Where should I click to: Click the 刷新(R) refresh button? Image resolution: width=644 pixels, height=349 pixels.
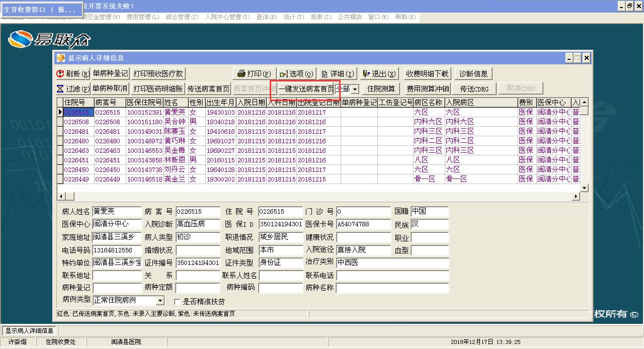[x=73, y=74]
